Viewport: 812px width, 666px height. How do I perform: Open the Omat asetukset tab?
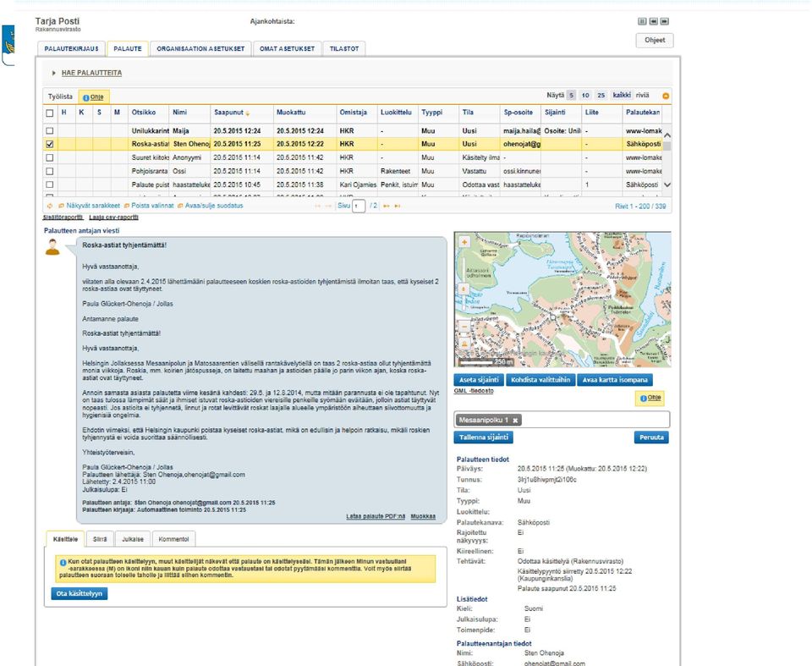287,49
